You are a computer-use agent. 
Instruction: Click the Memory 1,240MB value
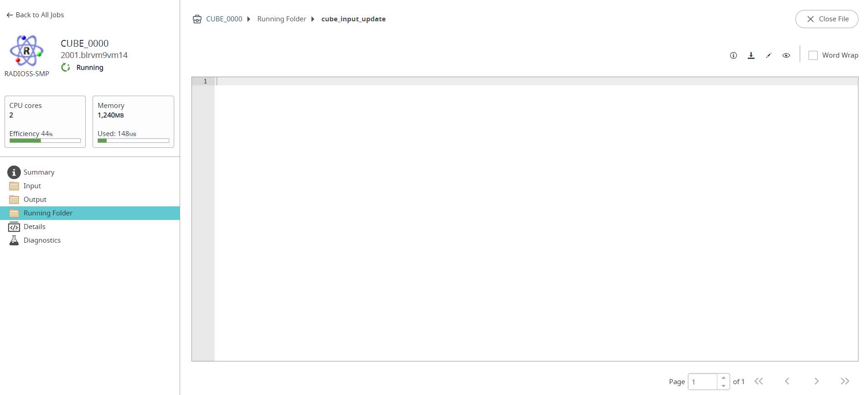pyautogui.click(x=111, y=115)
